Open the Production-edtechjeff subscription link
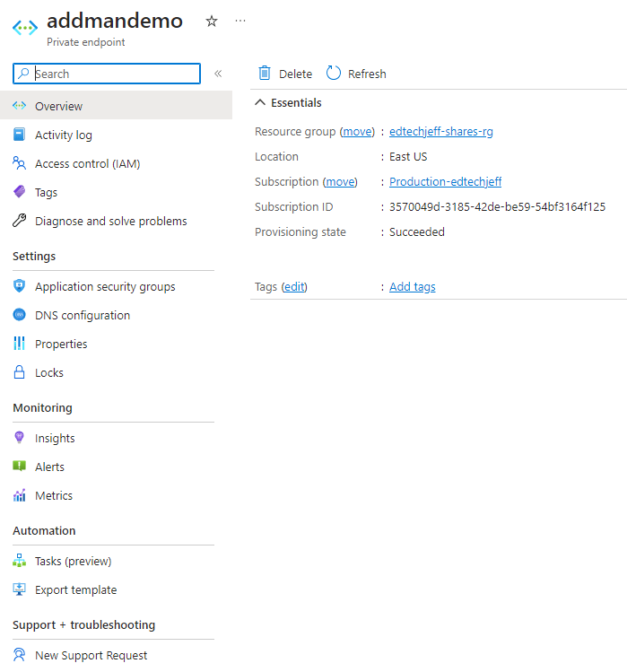The width and height of the screenshot is (627, 672). [445, 181]
